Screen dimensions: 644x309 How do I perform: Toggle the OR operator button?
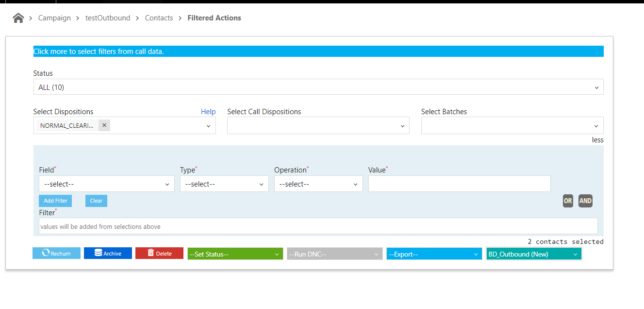(x=568, y=201)
